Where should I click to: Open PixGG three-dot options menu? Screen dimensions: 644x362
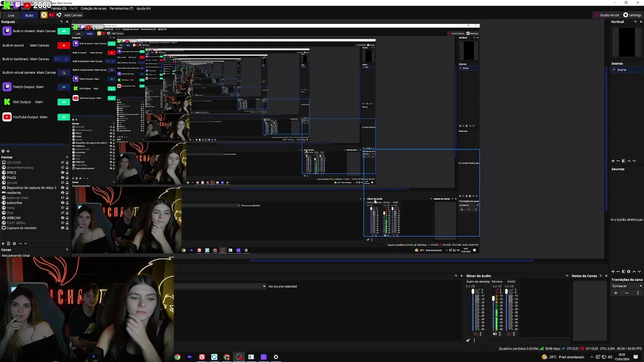pyautogui.click(x=514, y=334)
